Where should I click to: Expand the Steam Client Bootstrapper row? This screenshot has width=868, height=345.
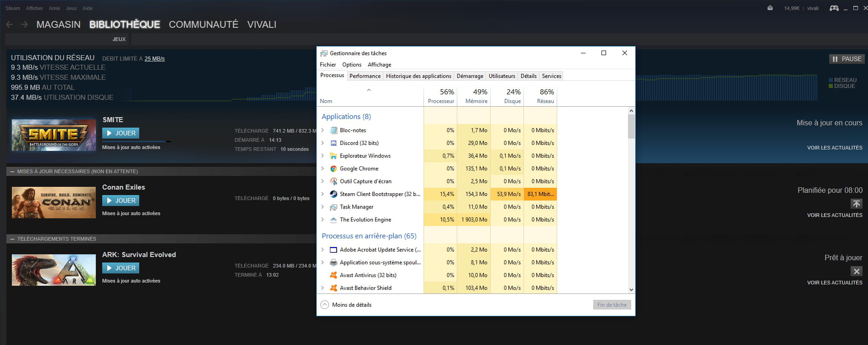(323, 194)
